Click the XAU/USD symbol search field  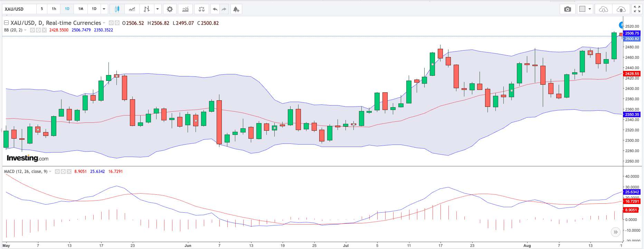[19, 9]
